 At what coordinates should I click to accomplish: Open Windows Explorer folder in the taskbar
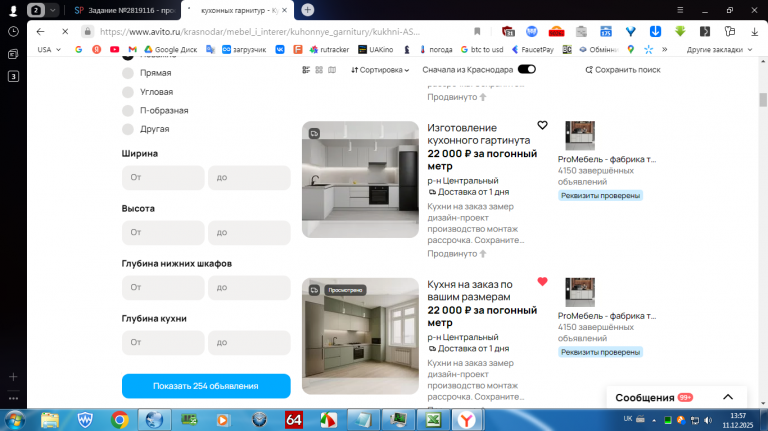[49, 420]
